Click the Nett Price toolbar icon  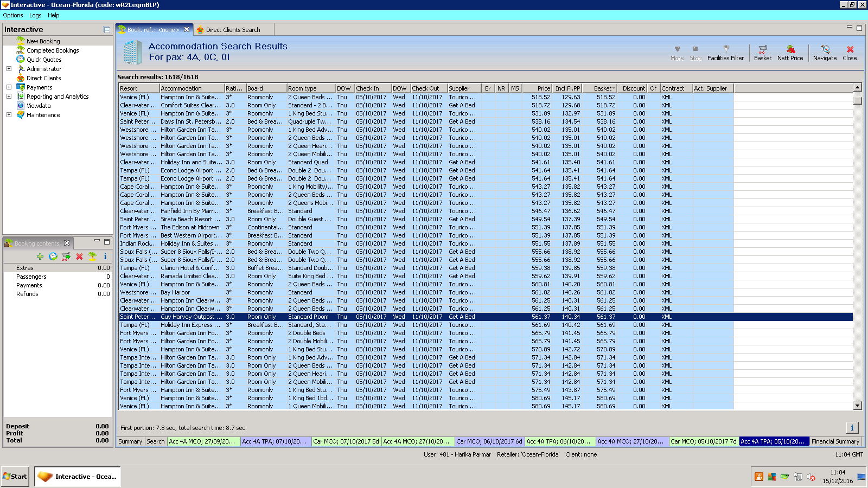tap(790, 53)
